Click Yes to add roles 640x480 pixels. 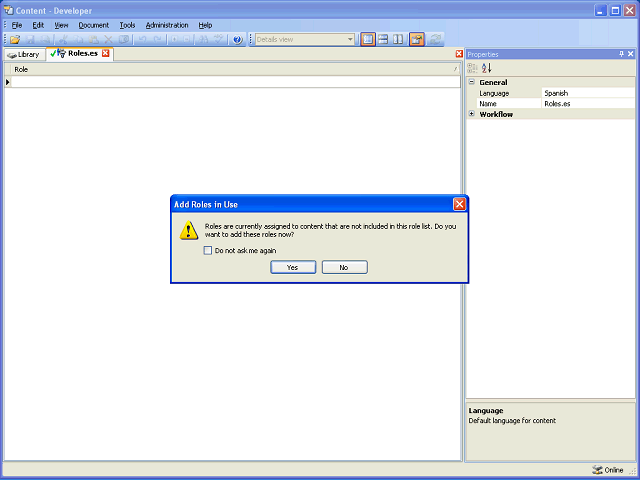click(293, 267)
